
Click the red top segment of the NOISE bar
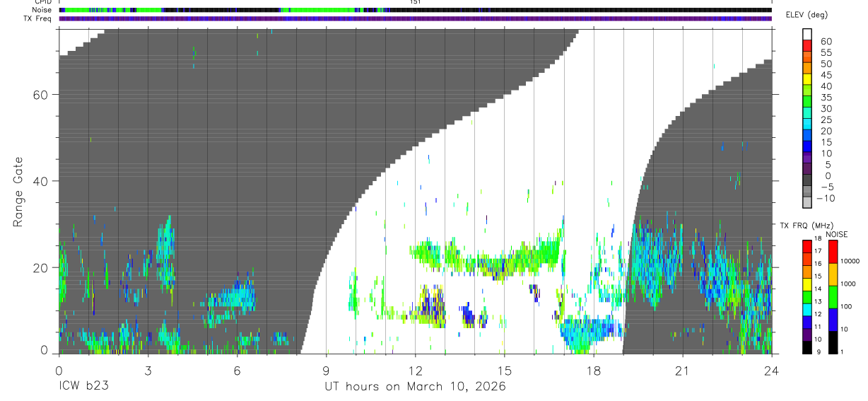pyautogui.click(x=833, y=252)
